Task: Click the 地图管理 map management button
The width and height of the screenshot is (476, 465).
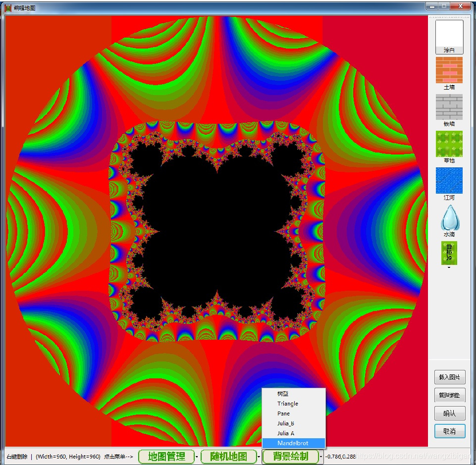Action: click(x=166, y=457)
